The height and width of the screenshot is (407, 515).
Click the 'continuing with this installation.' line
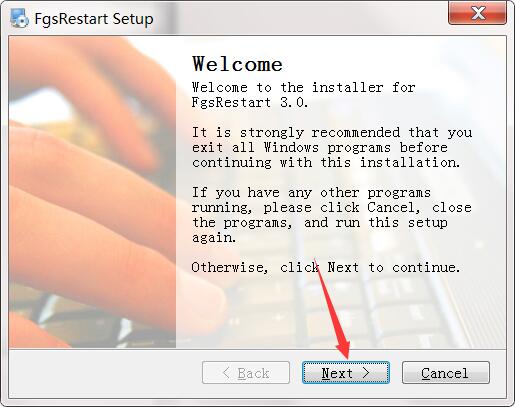coord(326,163)
